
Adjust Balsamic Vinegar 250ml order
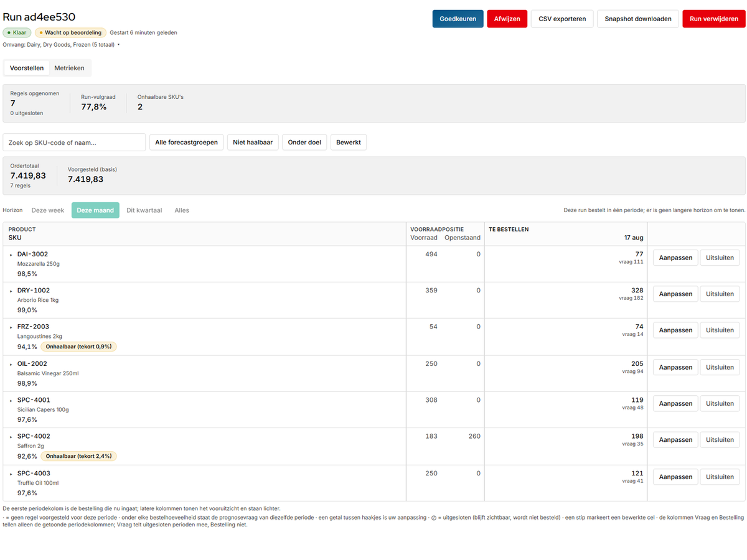(675, 367)
